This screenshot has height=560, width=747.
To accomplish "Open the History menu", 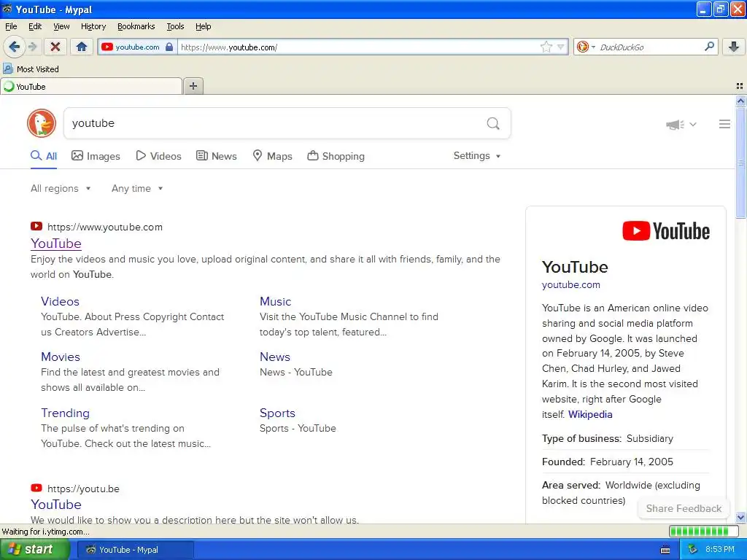I will point(93,26).
